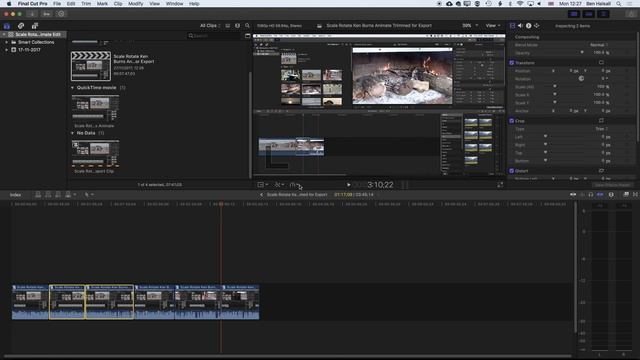Open the Video inspector tab icon
Viewport: 640px width, 360px height.
512,26
